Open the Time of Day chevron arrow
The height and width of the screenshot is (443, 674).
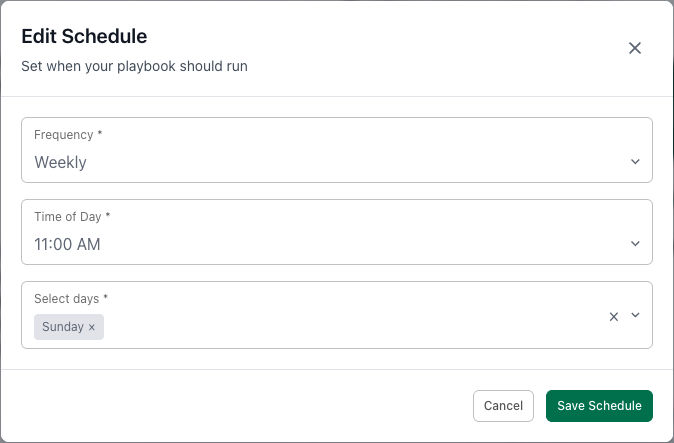(x=635, y=244)
